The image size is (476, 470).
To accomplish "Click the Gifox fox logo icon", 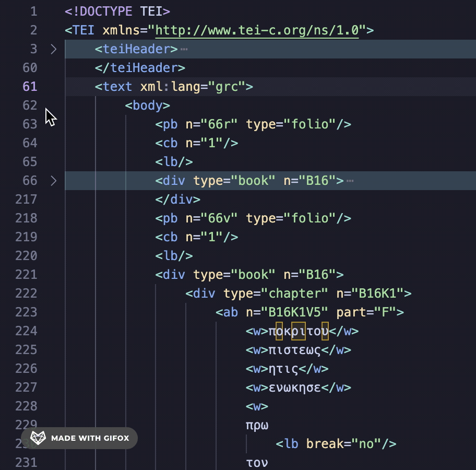I will [x=38, y=438].
